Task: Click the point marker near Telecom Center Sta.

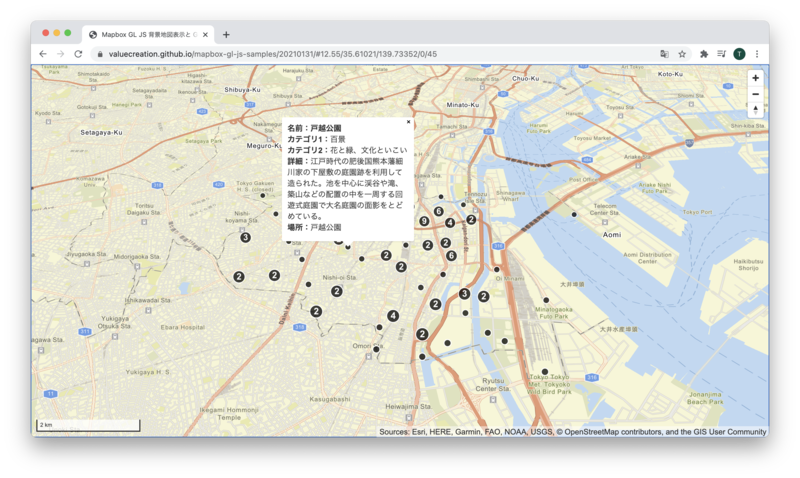Action: click(x=574, y=215)
